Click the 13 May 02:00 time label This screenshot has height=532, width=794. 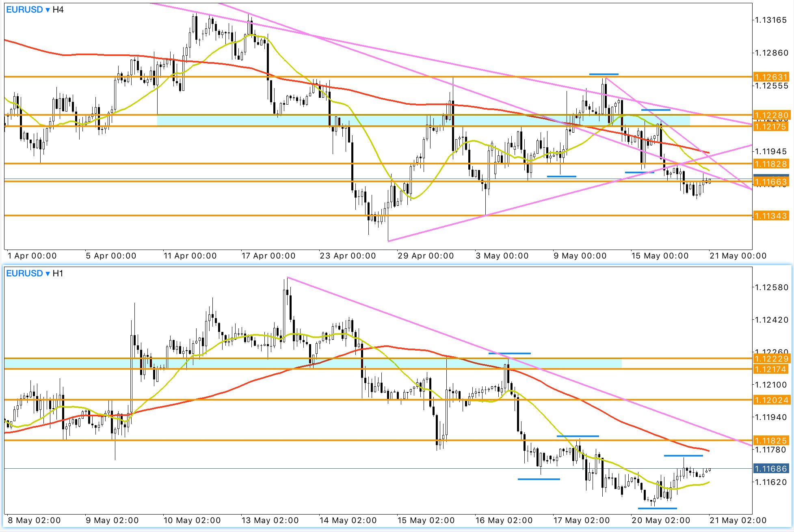[x=270, y=520]
